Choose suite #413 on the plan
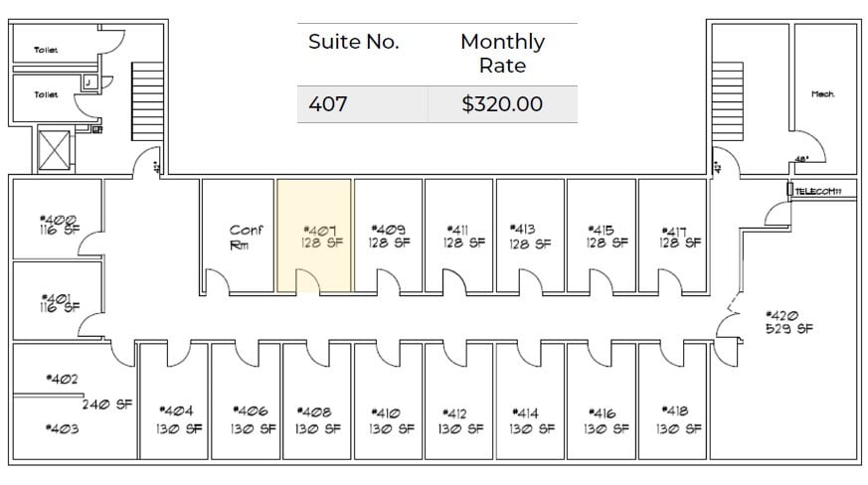 [530, 236]
